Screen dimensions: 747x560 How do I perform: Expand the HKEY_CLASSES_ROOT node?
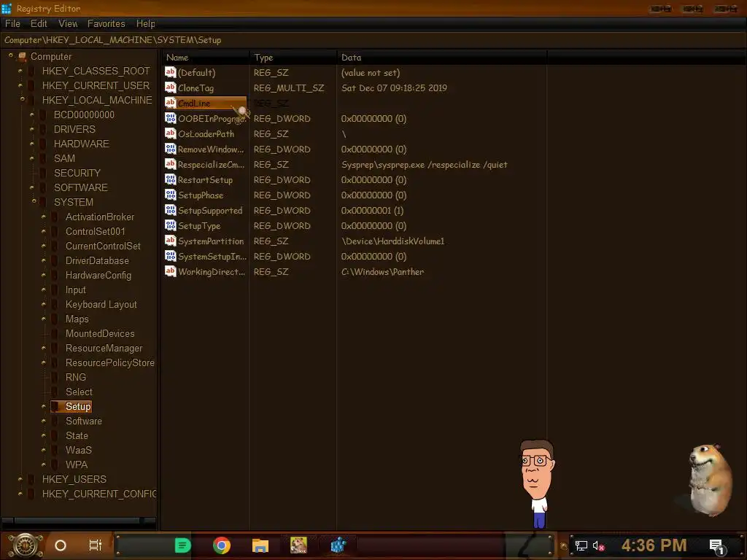(20, 71)
